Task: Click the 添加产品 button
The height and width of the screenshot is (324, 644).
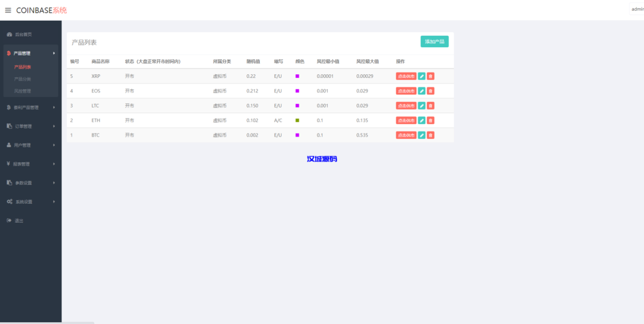Action: pyautogui.click(x=435, y=42)
